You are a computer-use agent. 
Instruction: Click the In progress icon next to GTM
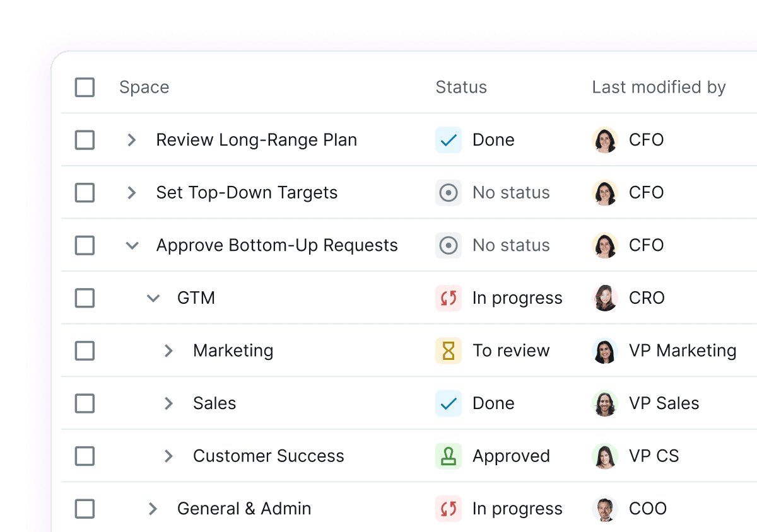click(x=449, y=298)
